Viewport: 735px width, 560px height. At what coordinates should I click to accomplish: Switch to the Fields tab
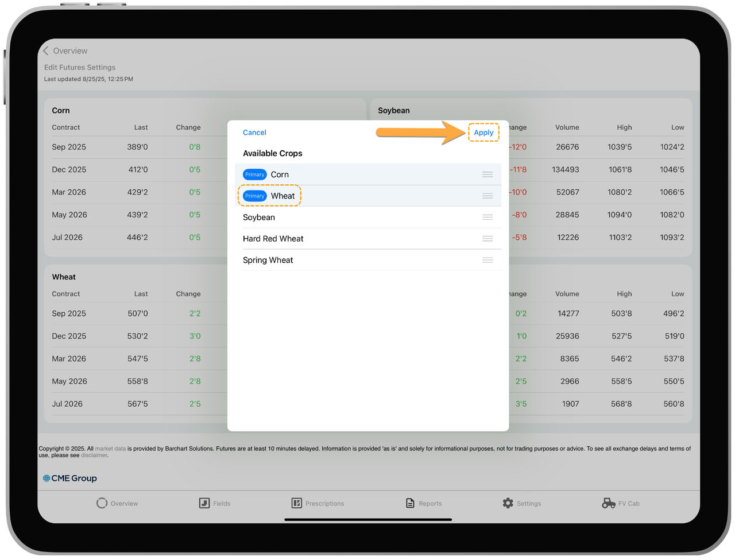pyautogui.click(x=215, y=503)
